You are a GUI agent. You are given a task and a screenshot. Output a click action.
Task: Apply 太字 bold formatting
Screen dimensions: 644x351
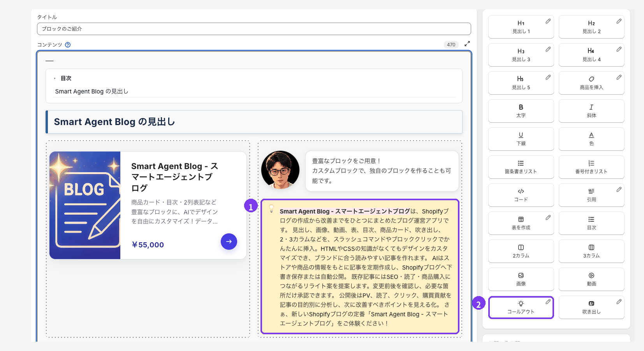pyautogui.click(x=521, y=111)
